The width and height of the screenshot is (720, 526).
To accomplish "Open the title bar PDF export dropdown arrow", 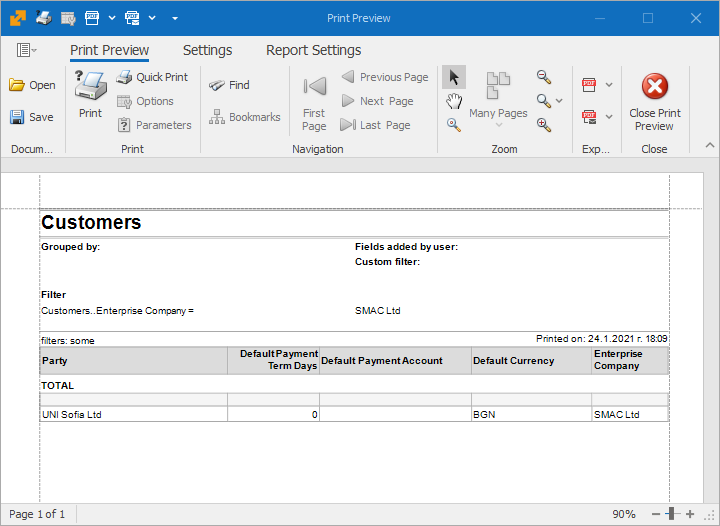I will [112, 18].
